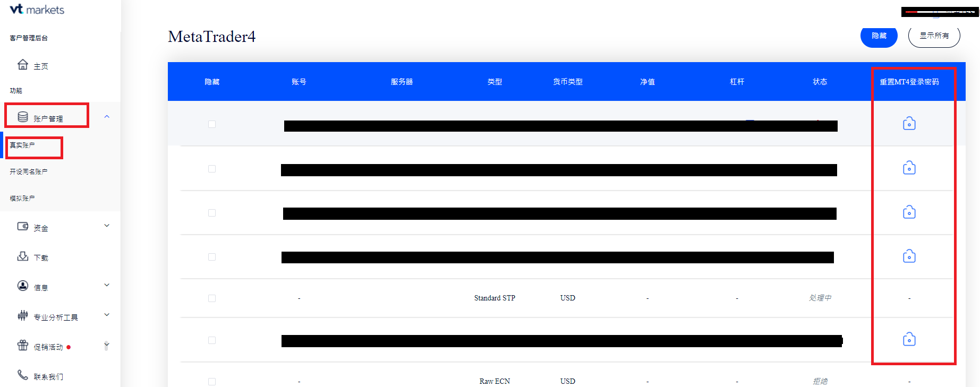Check the hide box for the Raw ECN row
The width and height of the screenshot is (980, 387).
(212, 382)
